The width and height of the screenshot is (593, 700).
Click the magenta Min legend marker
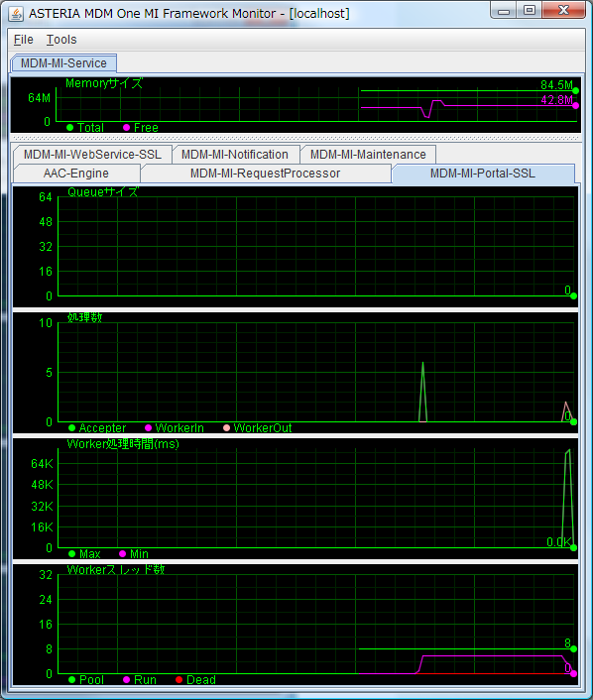[x=122, y=554]
